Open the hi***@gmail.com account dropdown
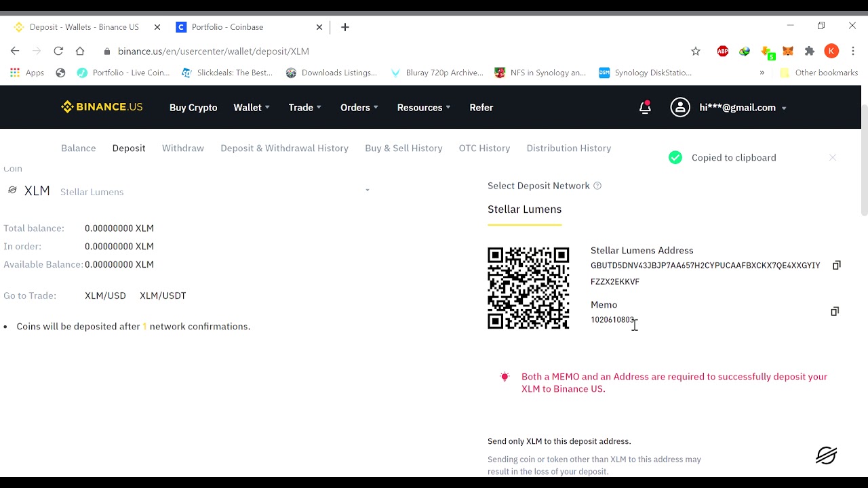 tap(743, 107)
